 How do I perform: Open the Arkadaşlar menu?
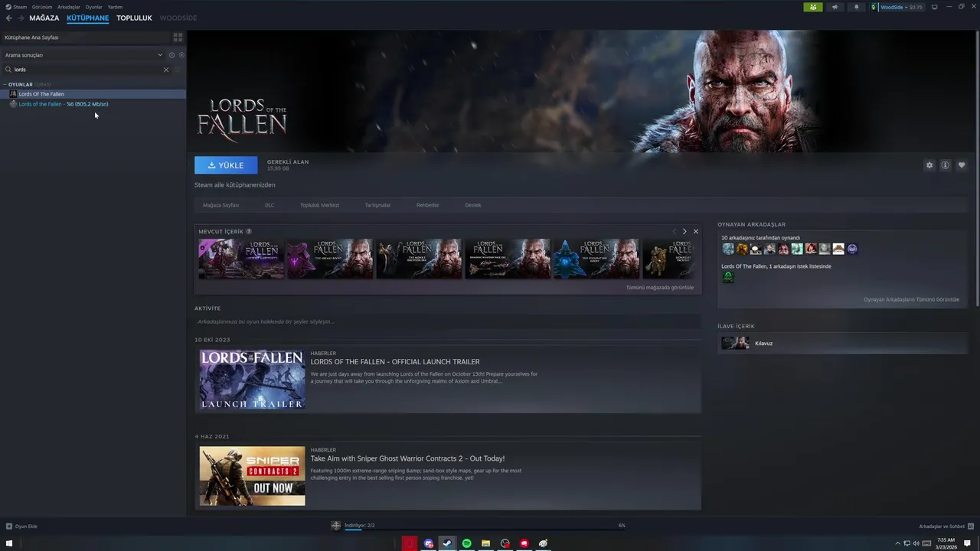point(69,7)
